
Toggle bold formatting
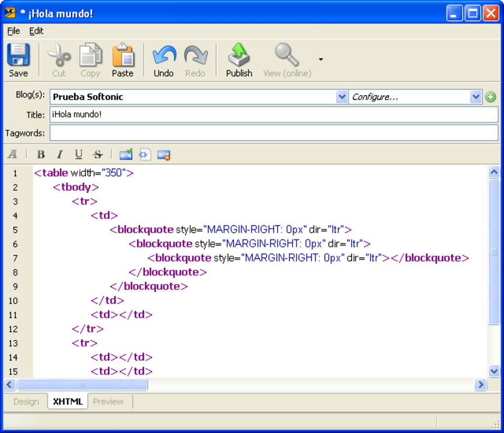pos(41,155)
